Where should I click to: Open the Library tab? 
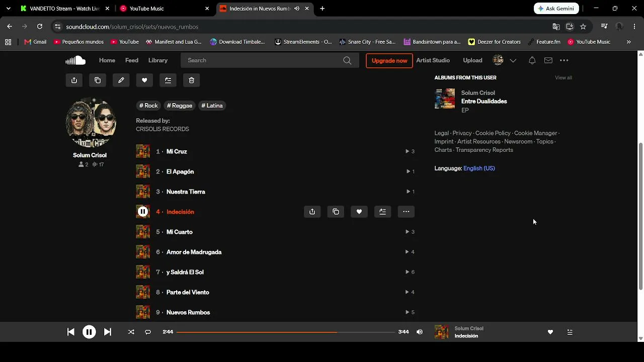(158, 60)
